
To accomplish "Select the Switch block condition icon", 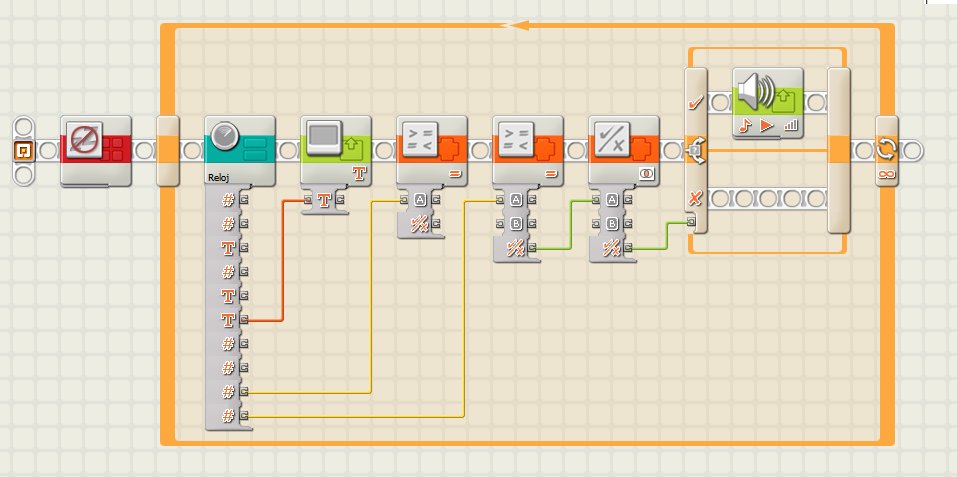I will coord(695,151).
